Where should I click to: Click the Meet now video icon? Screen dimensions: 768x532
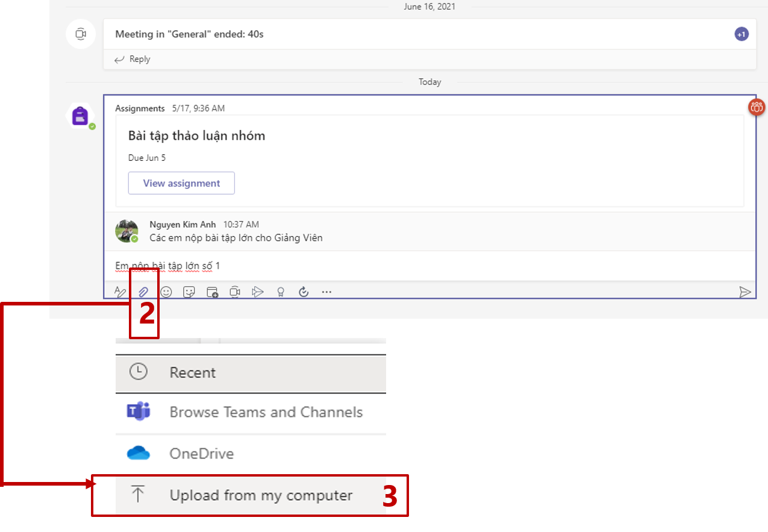click(x=235, y=292)
